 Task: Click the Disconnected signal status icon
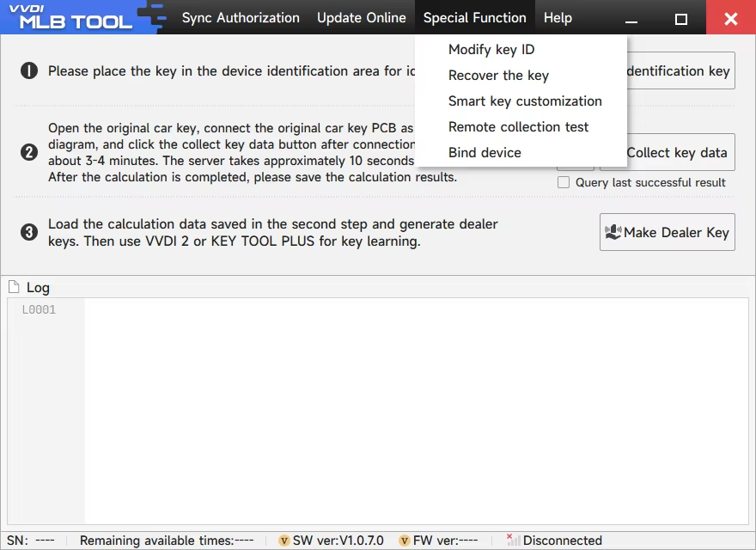[513, 541]
